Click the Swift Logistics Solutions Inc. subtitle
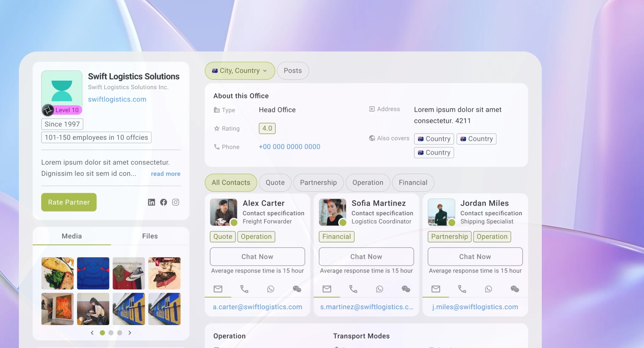The image size is (644, 348). click(x=128, y=87)
